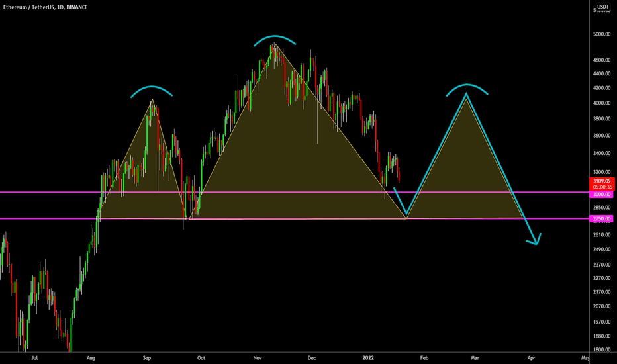Select the cyan arc above the projected right shoulder
The height and width of the screenshot is (364, 617).
[467, 85]
